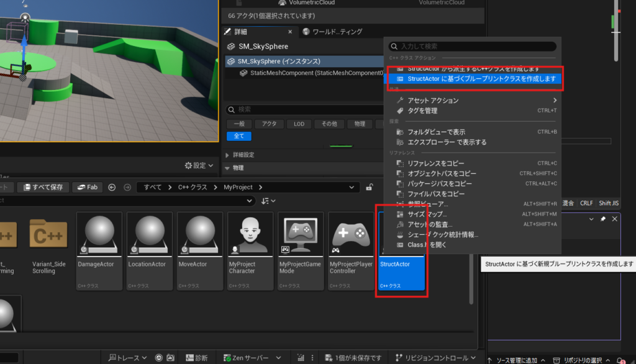Click the navigate back arrow in content browser
Image resolution: width=636 pixels, height=364 pixels.
click(x=112, y=187)
